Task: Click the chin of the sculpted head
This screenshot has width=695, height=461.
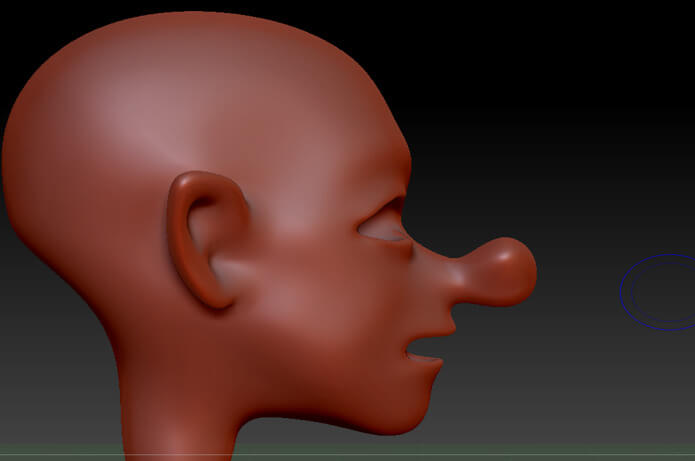Action: pos(399,410)
